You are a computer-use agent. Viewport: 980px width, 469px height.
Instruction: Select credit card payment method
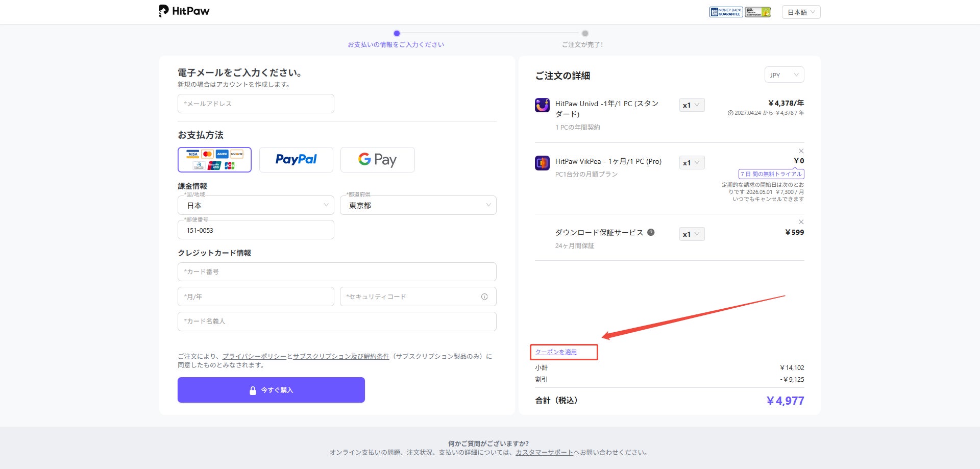(x=214, y=160)
